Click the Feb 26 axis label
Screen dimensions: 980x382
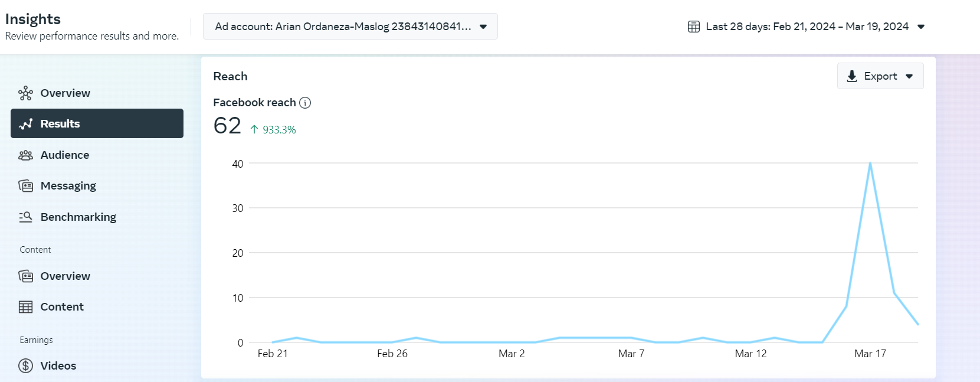[x=392, y=354]
